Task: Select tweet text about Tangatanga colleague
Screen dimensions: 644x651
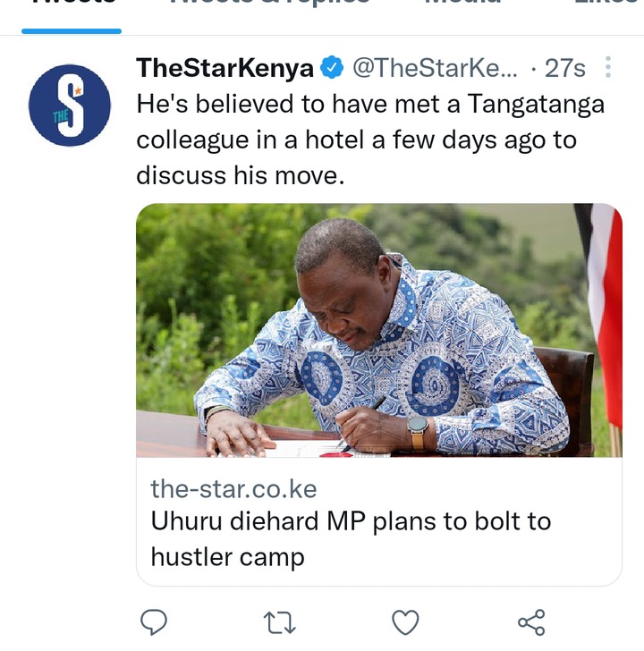Action: 370,139
